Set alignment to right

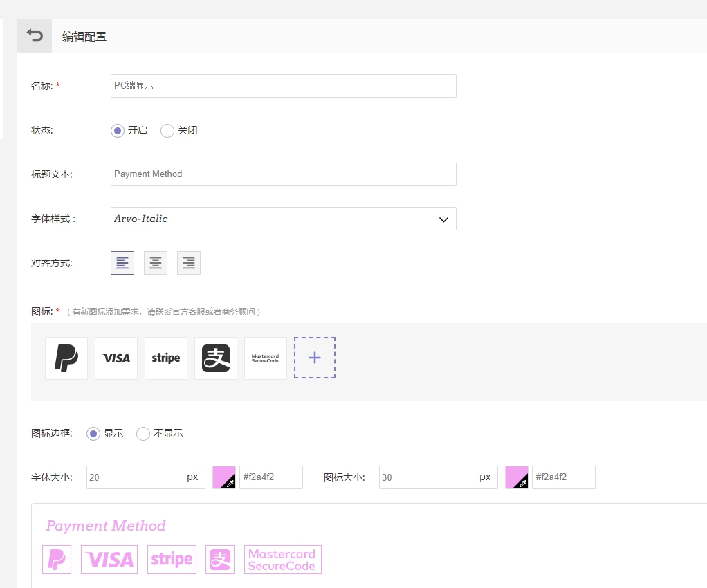tap(189, 263)
